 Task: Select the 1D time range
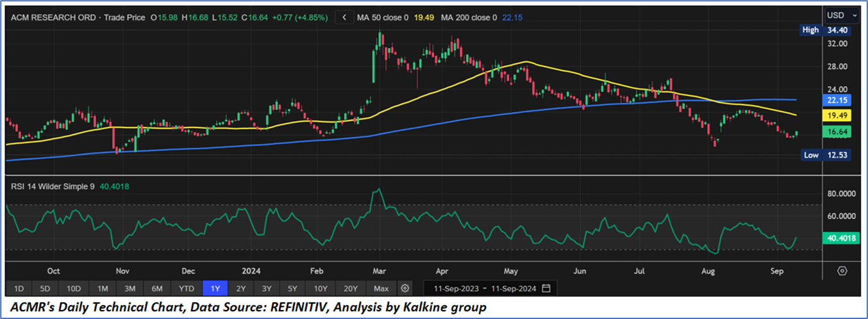tap(19, 288)
